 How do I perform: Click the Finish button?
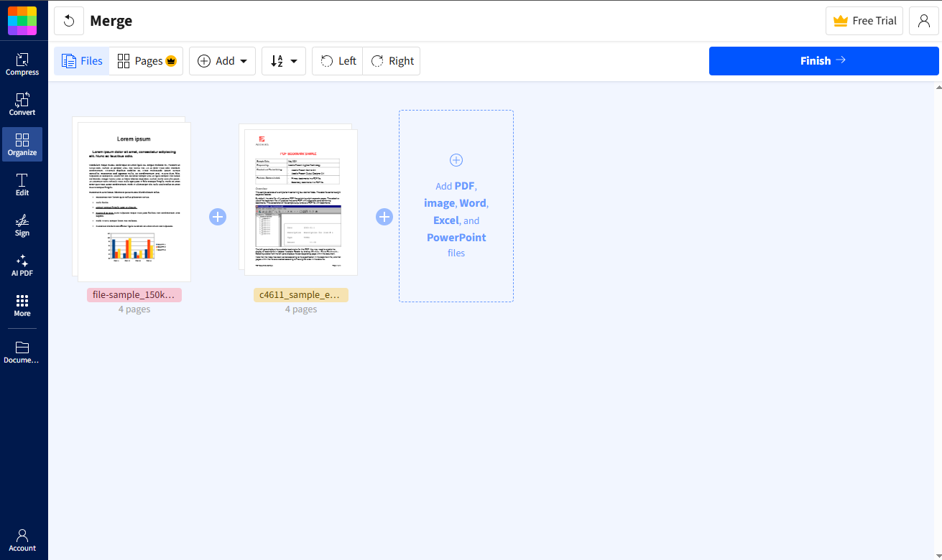(x=823, y=60)
